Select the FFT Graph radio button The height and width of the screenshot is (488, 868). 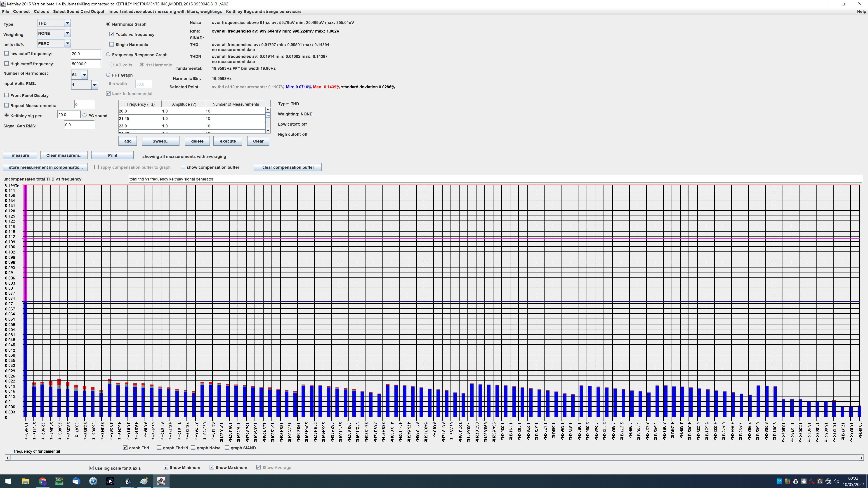coord(108,75)
